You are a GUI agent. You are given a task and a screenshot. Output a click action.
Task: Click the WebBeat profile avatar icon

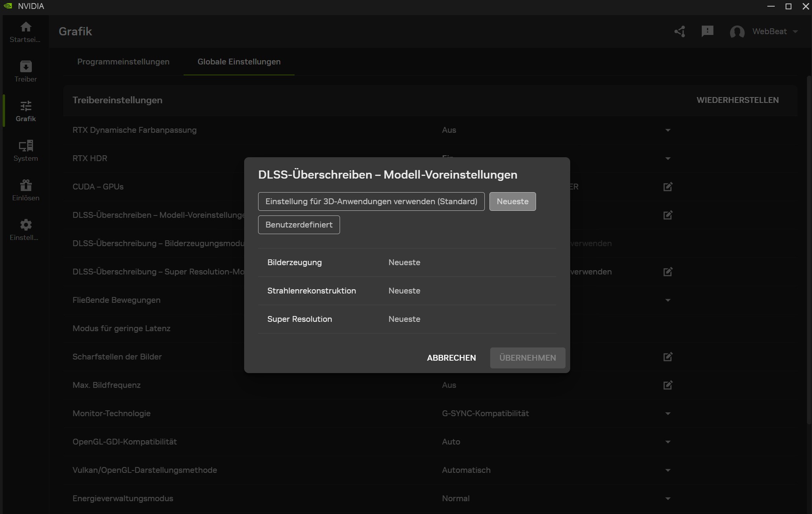(x=737, y=31)
